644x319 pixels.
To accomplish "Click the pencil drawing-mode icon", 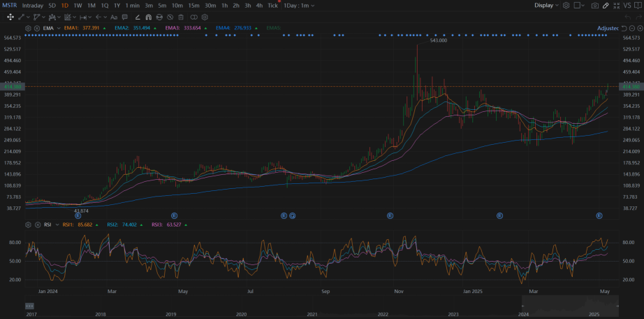I will pos(606,6).
